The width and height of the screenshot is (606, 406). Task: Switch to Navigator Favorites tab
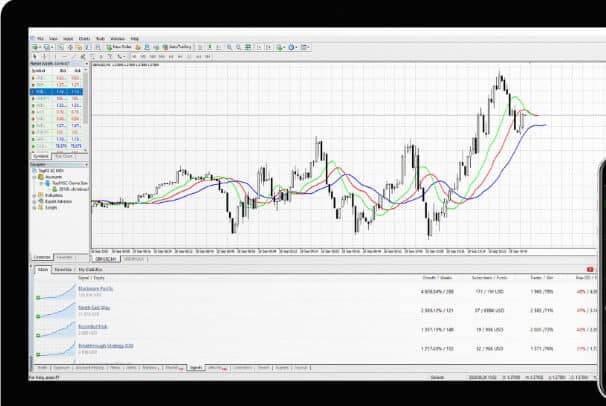tap(65, 257)
